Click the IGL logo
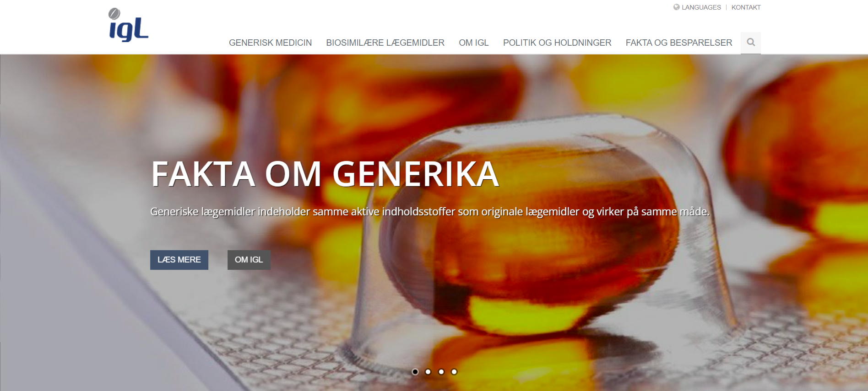 pyautogui.click(x=129, y=26)
